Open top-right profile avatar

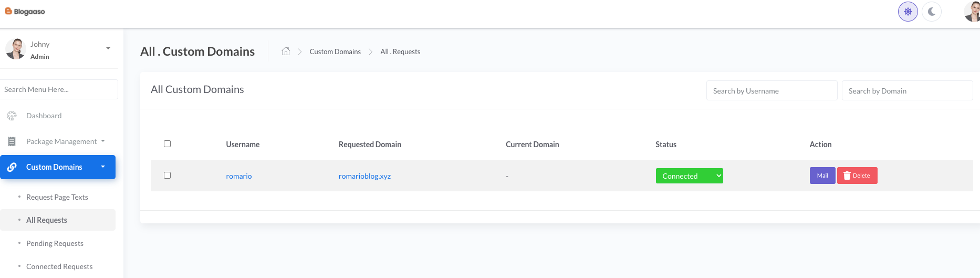click(973, 12)
